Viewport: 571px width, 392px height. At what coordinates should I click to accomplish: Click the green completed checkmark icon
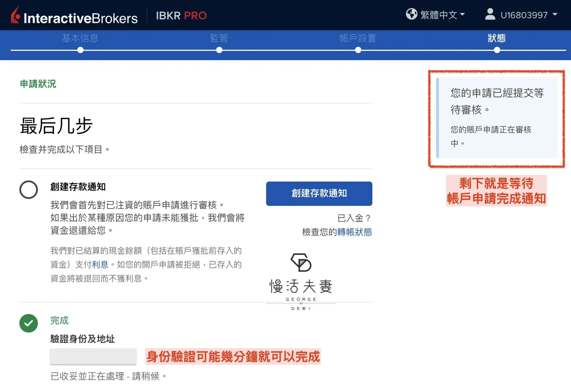(29, 323)
